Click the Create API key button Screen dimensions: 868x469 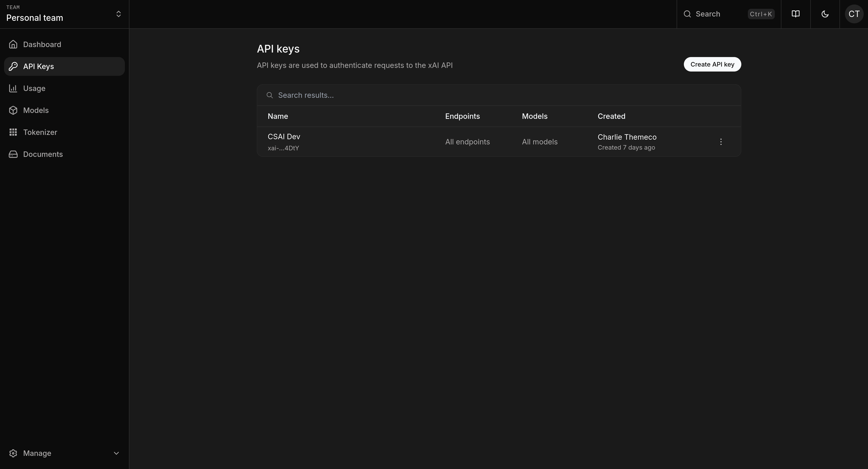click(712, 65)
